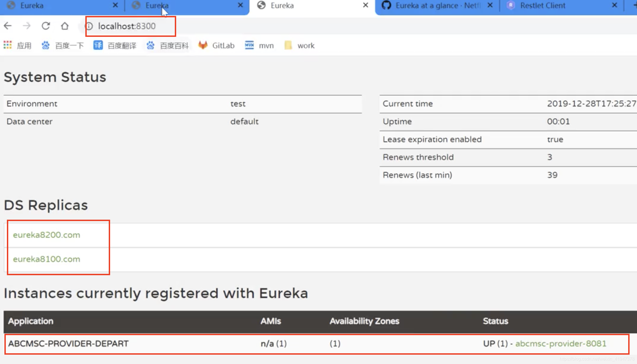Viewport: 637px width, 364px height.
Task: Close the Restlet Client tab
Action: pos(614,5)
